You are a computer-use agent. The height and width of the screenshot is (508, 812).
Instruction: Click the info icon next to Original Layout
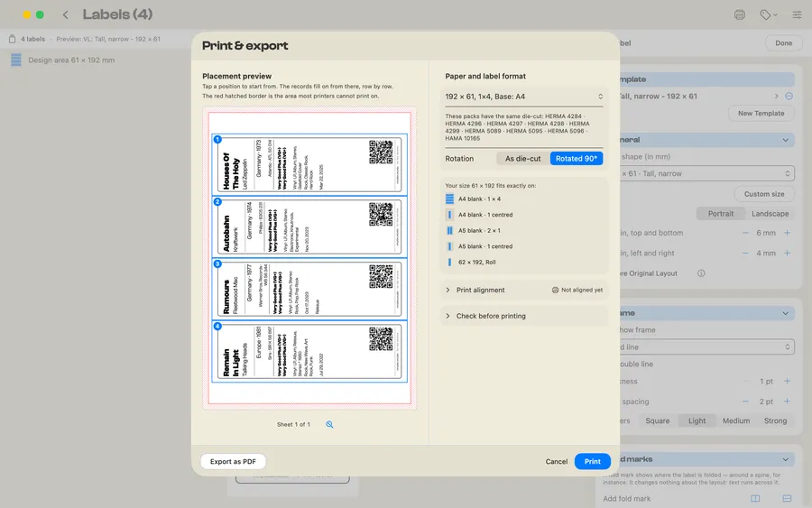tap(701, 273)
